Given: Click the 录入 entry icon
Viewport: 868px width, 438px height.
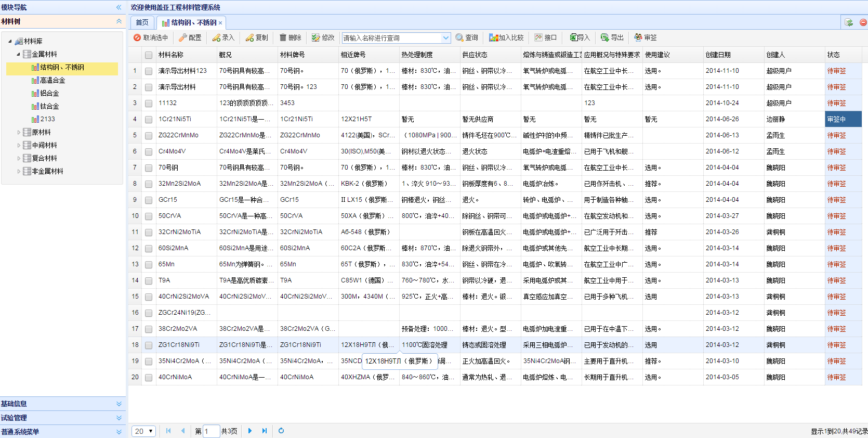Looking at the screenshot, I should tap(216, 37).
